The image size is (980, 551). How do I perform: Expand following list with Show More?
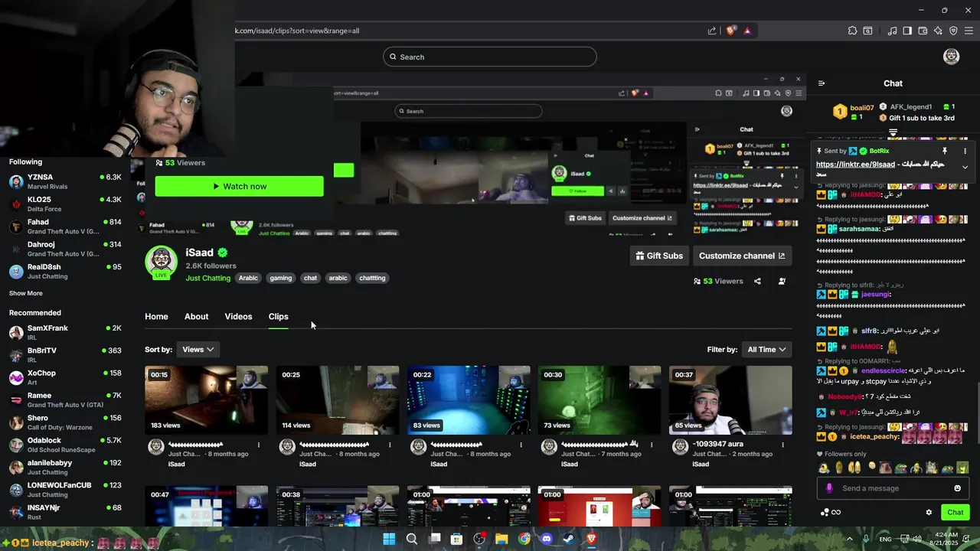[x=26, y=293]
